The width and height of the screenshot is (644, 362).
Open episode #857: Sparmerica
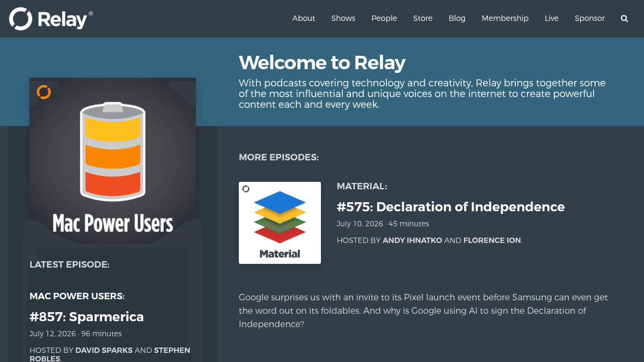click(87, 316)
